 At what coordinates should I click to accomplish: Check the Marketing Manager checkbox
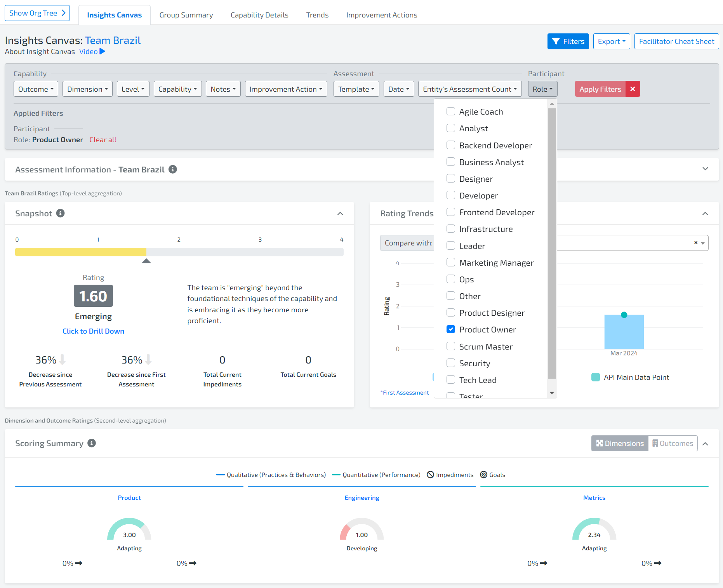[x=451, y=263]
